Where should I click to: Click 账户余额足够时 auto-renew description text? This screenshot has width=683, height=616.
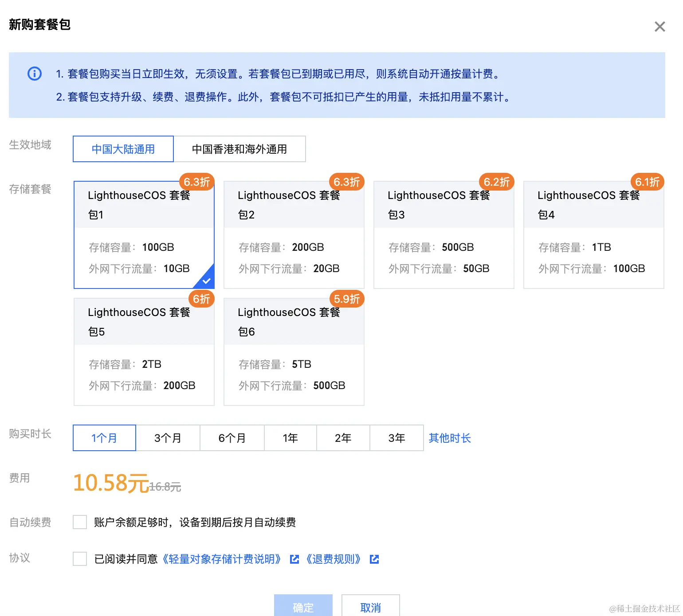(x=195, y=522)
